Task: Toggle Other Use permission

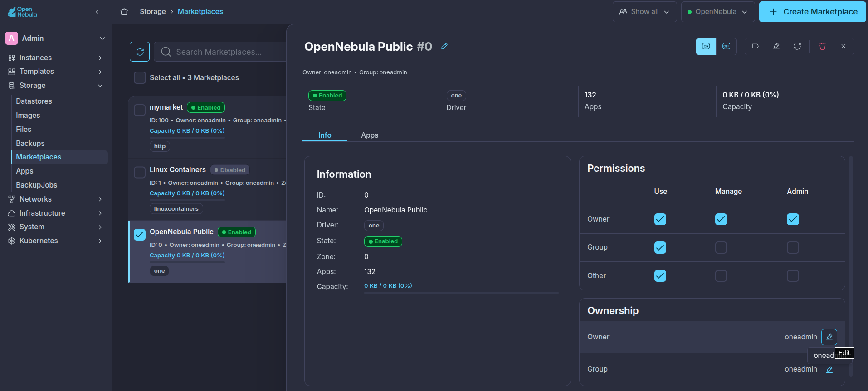Action: click(660, 276)
